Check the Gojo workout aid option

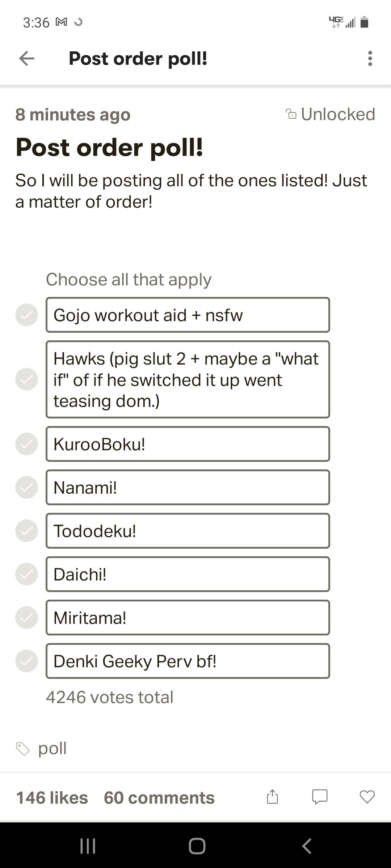pos(26,315)
